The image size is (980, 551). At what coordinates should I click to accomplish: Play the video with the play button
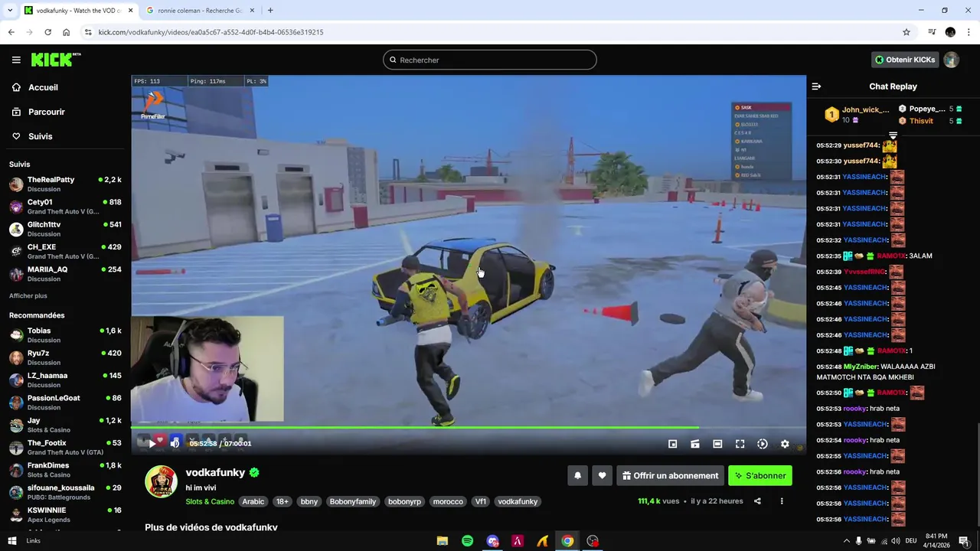click(x=152, y=443)
